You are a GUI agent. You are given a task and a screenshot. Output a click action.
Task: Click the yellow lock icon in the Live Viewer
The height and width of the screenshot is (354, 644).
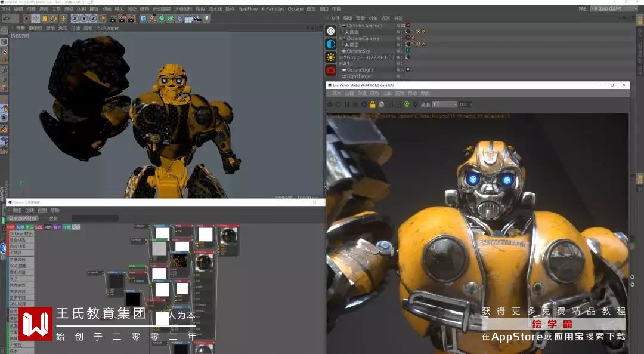pyautogui.click(x=372, y=104)
